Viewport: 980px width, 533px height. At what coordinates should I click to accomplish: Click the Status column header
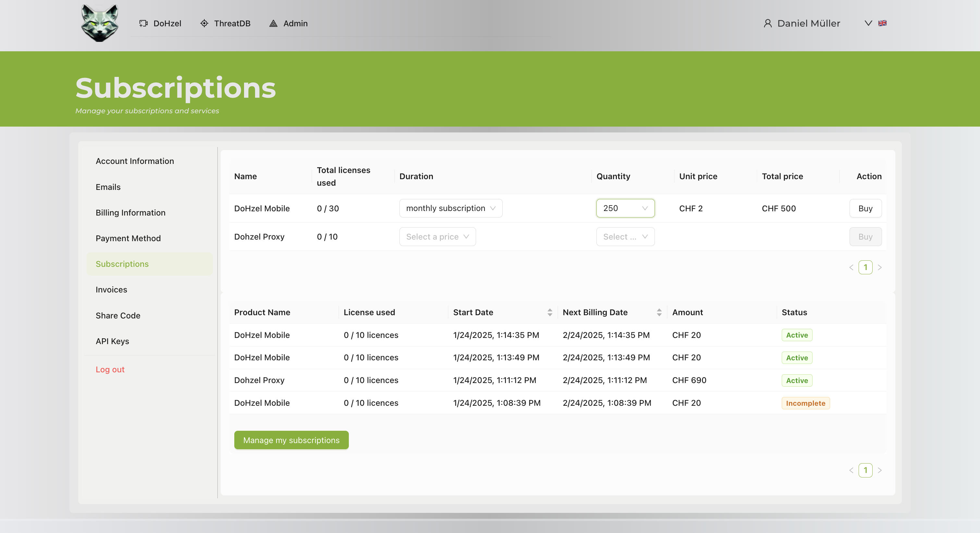click(794, 312)
